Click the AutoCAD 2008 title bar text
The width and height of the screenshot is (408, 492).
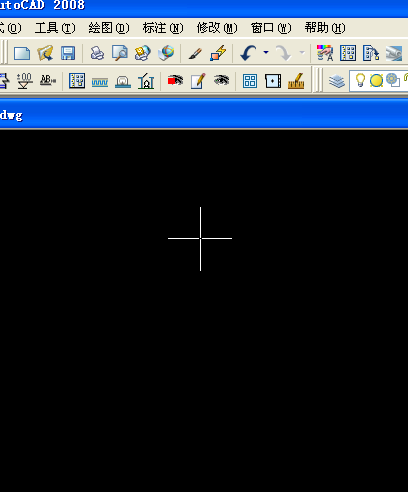[x=42, y=5]
